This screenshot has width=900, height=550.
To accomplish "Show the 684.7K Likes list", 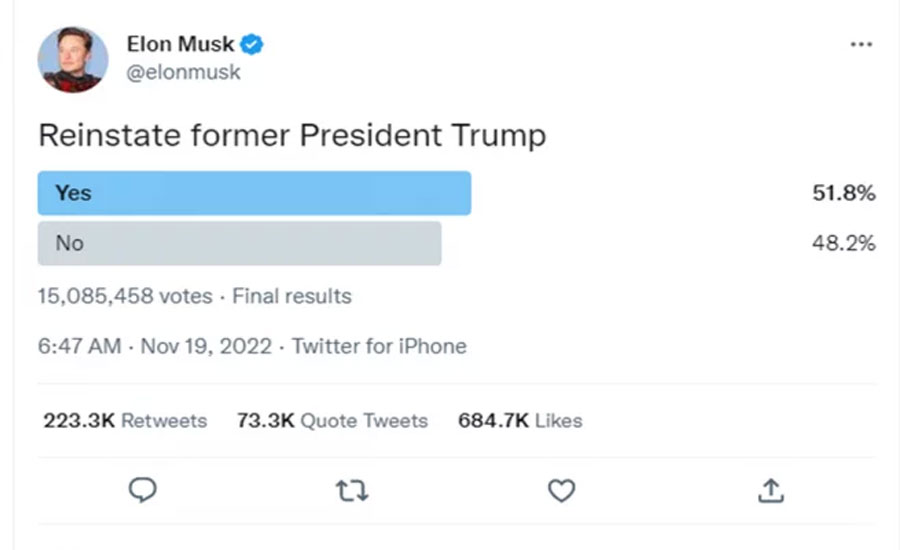I will point(520,420).
